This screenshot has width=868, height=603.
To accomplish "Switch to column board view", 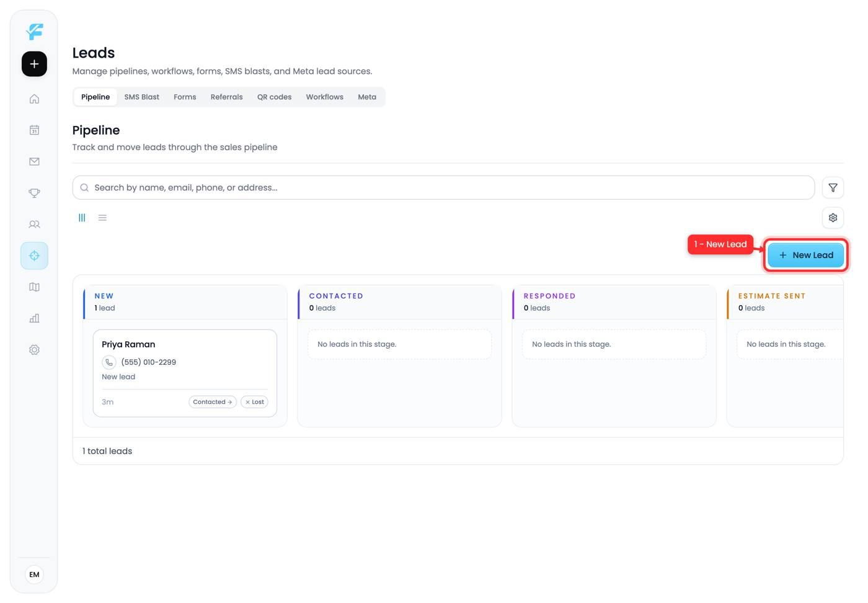I will pyautogui.click(x=82, y=218).
